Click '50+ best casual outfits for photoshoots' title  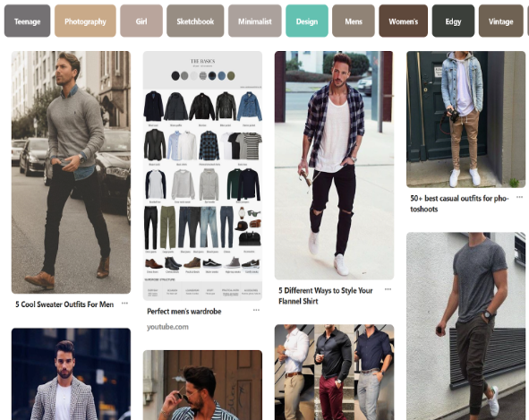pyautogui.click(x=459, y=203)
